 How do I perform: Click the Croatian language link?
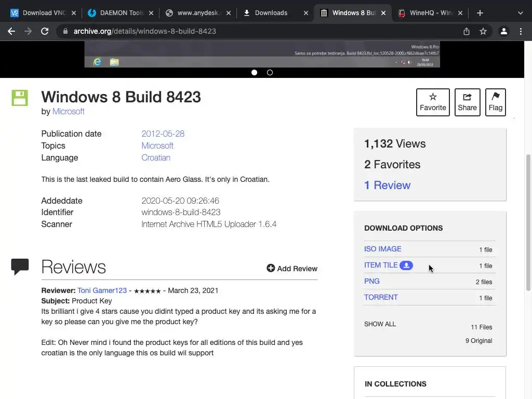(x=156, y=157)
